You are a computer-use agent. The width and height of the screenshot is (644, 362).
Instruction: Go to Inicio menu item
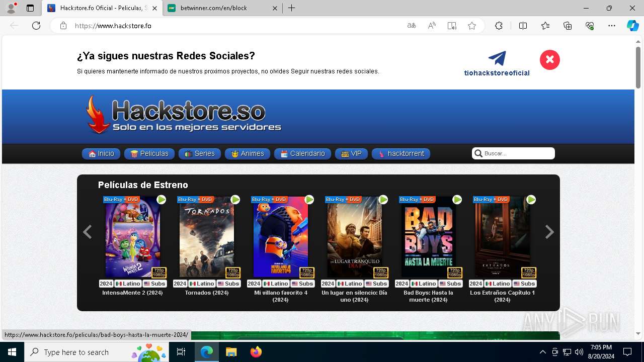coord(101,154)
